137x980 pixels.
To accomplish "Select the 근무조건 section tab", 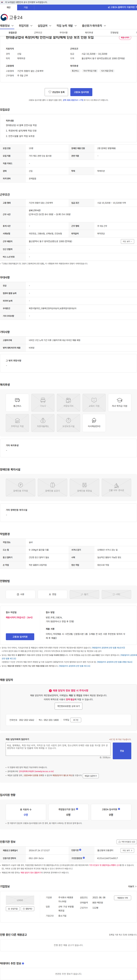I will click(38, 33).
